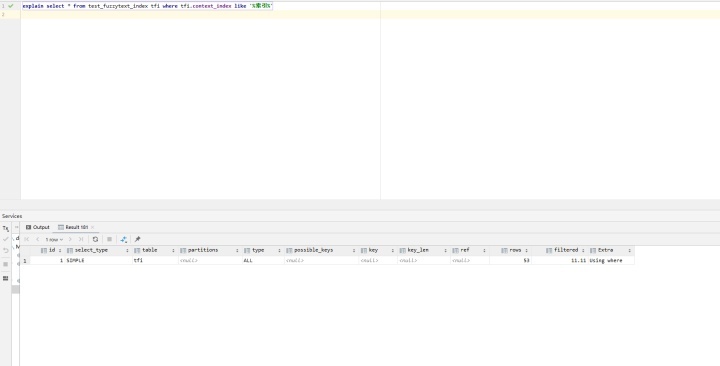Image resolution: width=720 pixels, height=366 pixels.
Task: Click the layout grid icon in Services sidebar
Action: pos(6,278)
